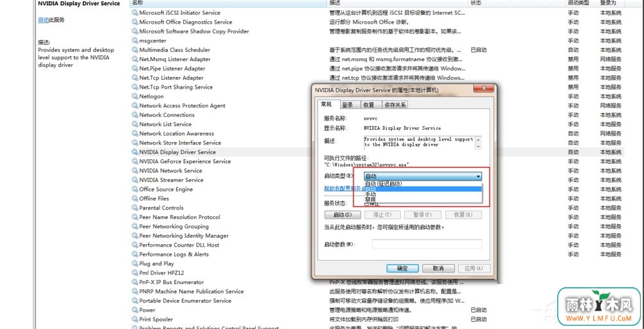Screen dimensions: 644x329
Task: Click the Network List Service icon
Action: click(135, 124)
